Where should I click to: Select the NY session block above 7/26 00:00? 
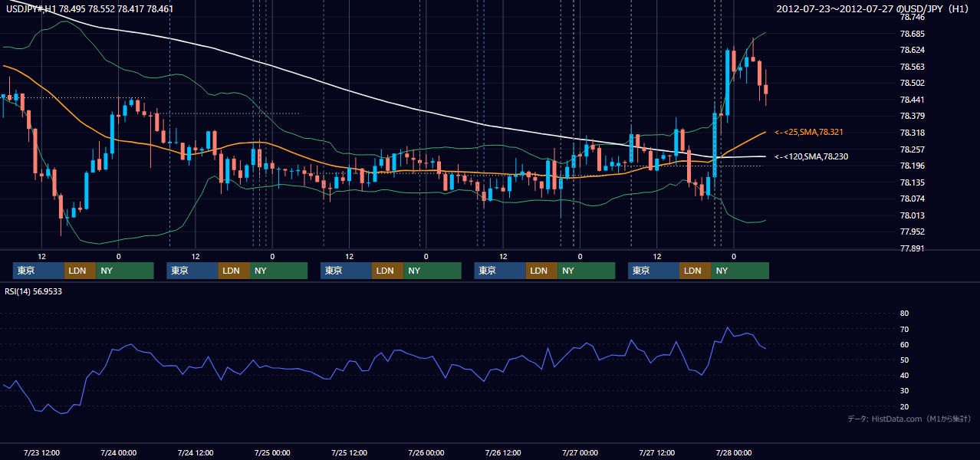432,271
